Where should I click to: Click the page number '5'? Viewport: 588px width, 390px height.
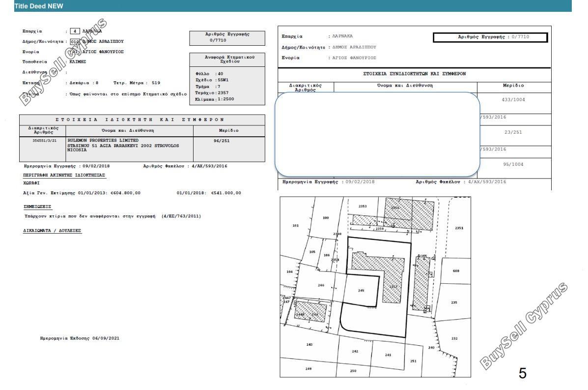[x=522, y=373]
